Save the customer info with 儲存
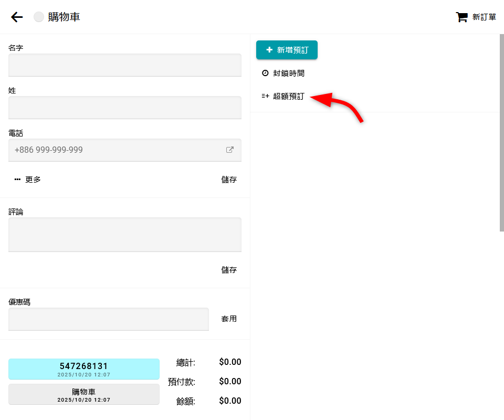The height and width of the screenshot is (420, 504). (x=229, y=180)
